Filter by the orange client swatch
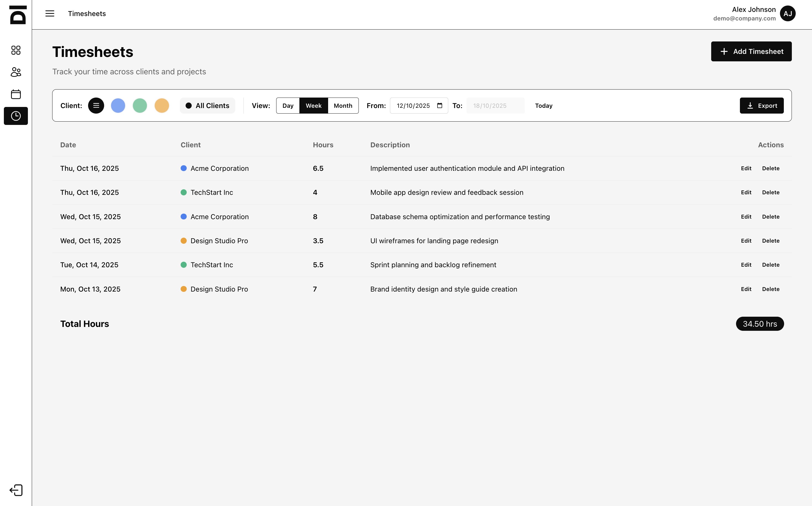 tap(162, 106)
